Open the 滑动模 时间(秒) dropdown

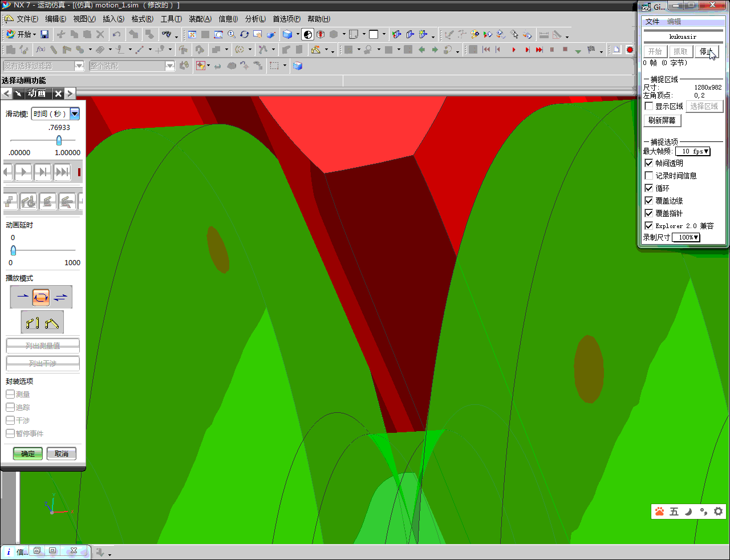click(x=75, y=113)
